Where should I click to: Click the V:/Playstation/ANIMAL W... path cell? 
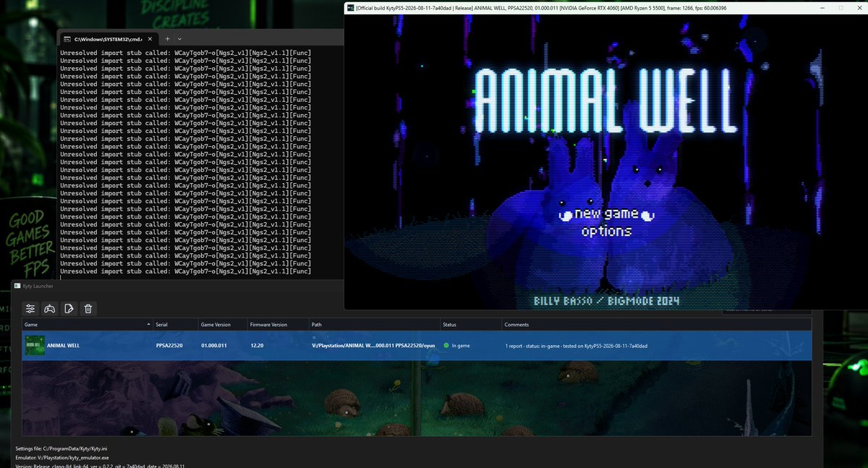tap(375, 346)
